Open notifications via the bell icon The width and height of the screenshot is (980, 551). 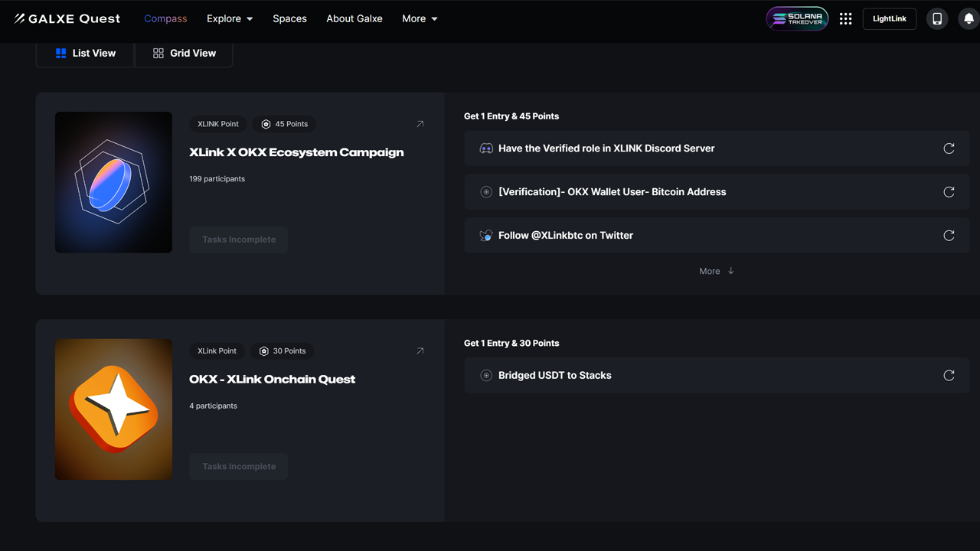click(966, 18)
